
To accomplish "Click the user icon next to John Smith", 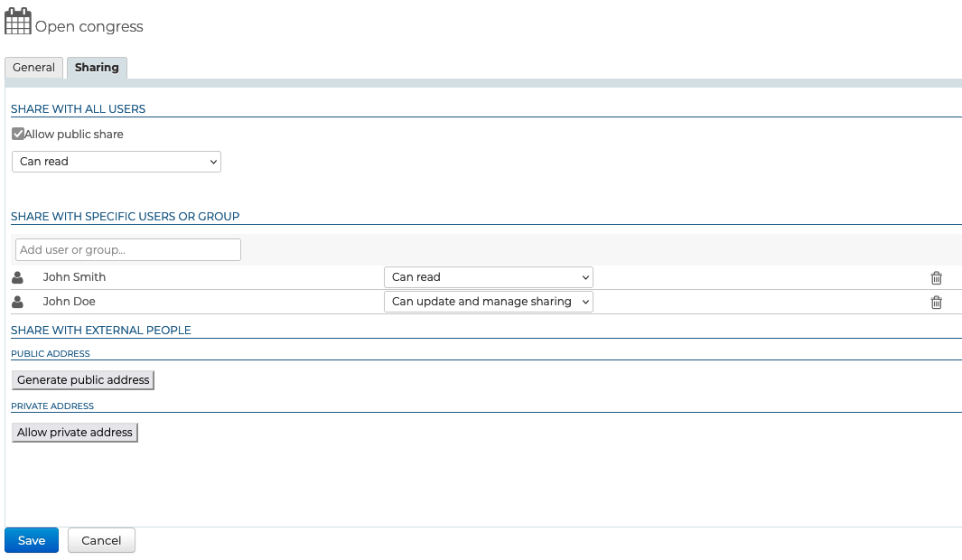I will [x=17, y=277].
